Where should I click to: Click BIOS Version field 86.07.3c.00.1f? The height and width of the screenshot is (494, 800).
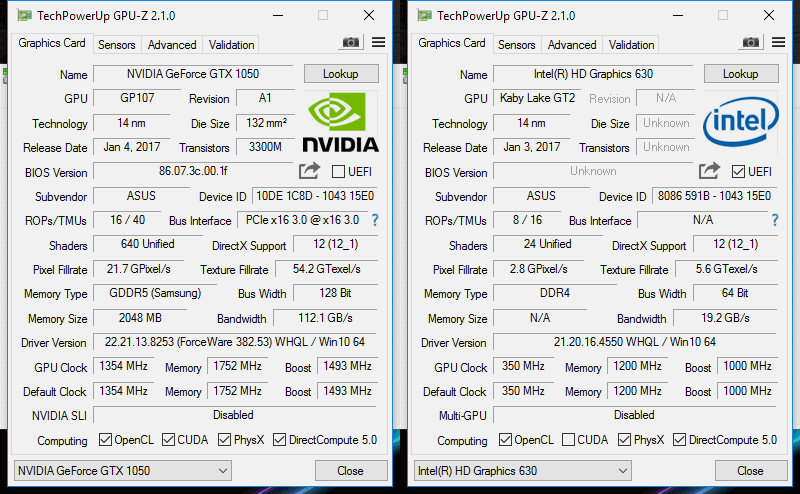coord(193,171)
